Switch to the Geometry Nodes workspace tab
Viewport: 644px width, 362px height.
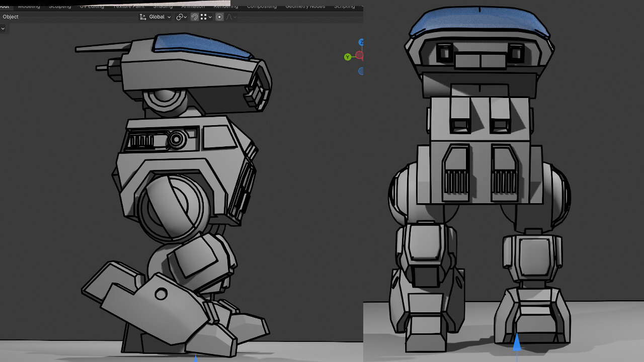305,6
